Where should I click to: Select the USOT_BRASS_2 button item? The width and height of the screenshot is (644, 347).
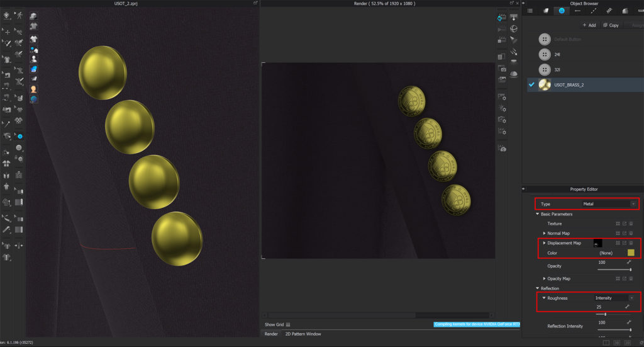[x=586, y=84]
